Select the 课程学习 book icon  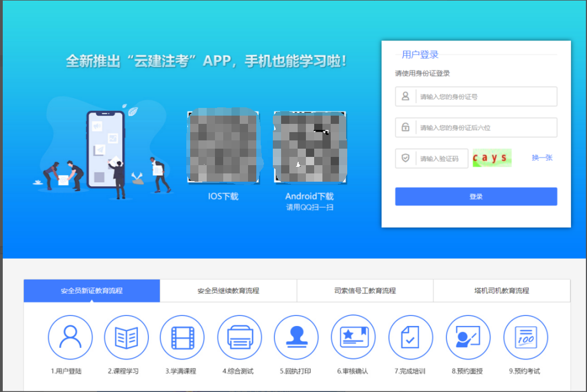point(126,337)
